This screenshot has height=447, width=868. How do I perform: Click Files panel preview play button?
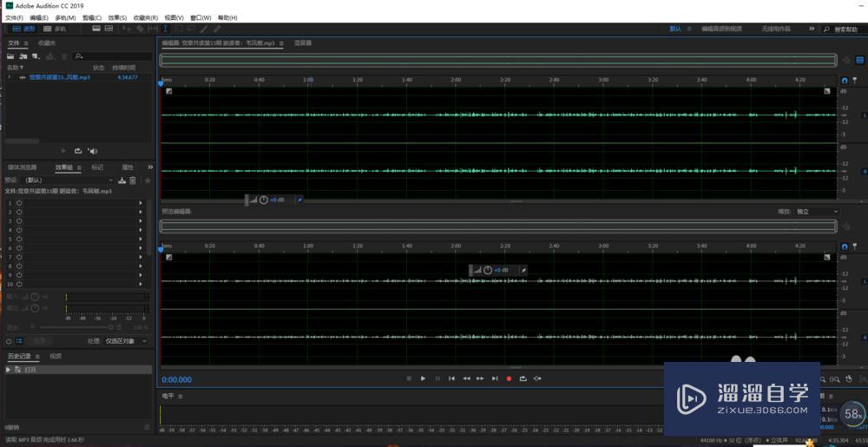63,150
